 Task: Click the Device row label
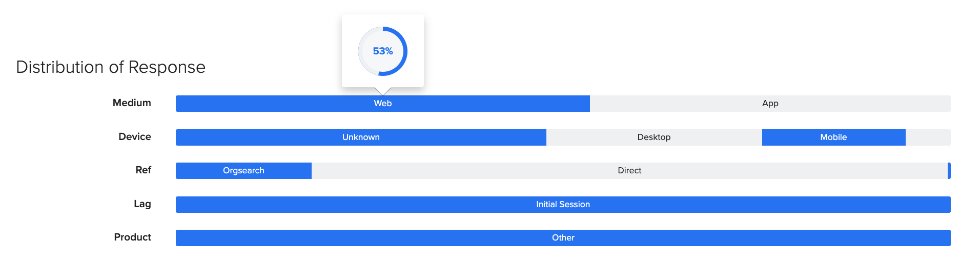tap(135, 137)
